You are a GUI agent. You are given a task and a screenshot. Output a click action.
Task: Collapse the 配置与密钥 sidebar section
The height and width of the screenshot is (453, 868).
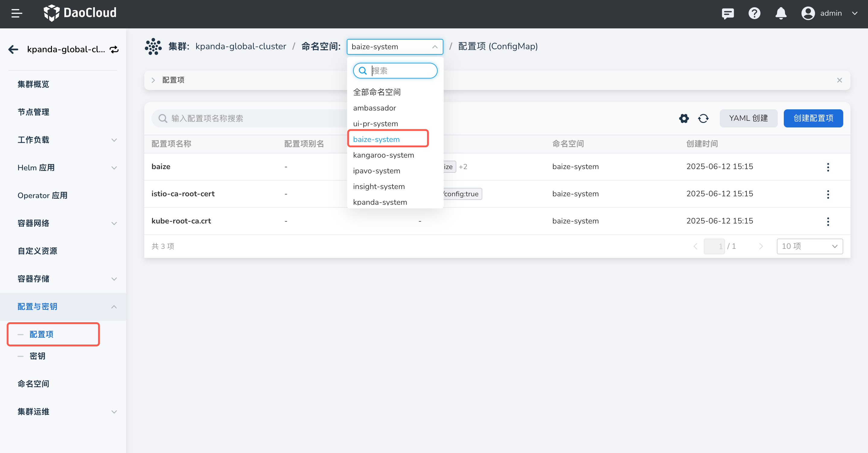click(x=114, y=307)
